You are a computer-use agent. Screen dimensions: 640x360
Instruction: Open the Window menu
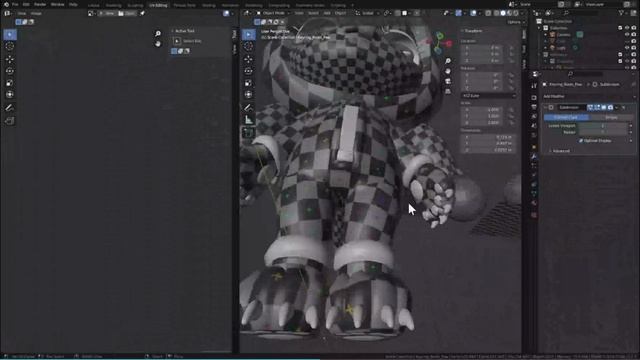pos(58,4)
